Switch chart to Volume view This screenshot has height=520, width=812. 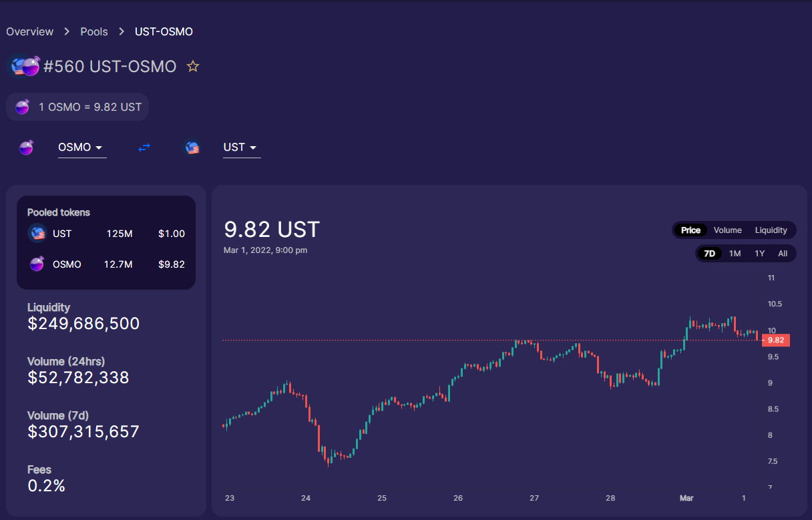click(728, 230)
